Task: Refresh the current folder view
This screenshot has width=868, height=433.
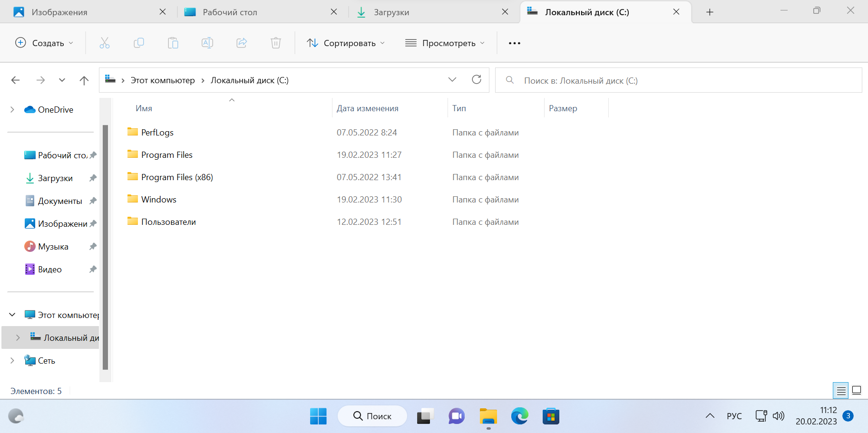Action: click(x=477, y=79)
